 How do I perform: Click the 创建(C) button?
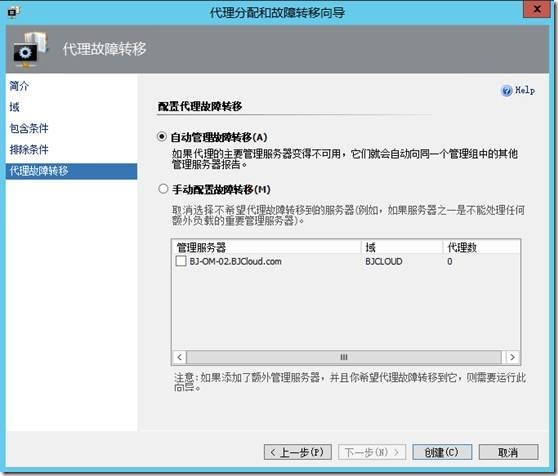442,452
